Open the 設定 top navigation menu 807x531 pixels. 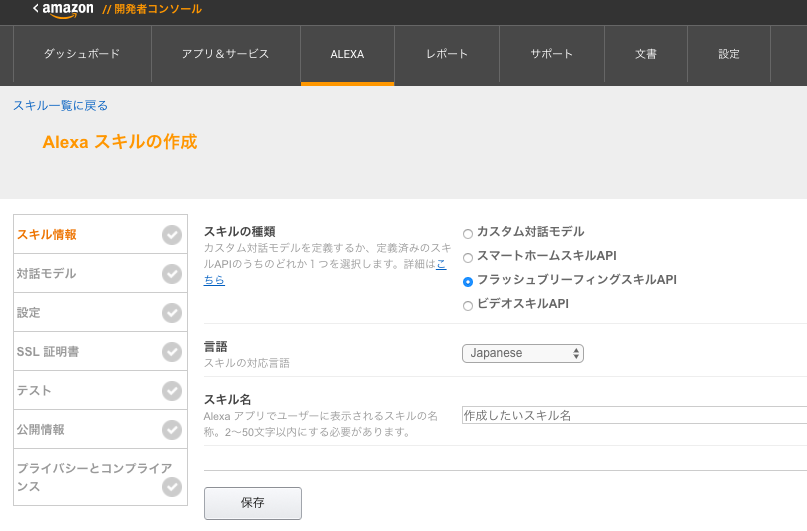tap(729, 54)
